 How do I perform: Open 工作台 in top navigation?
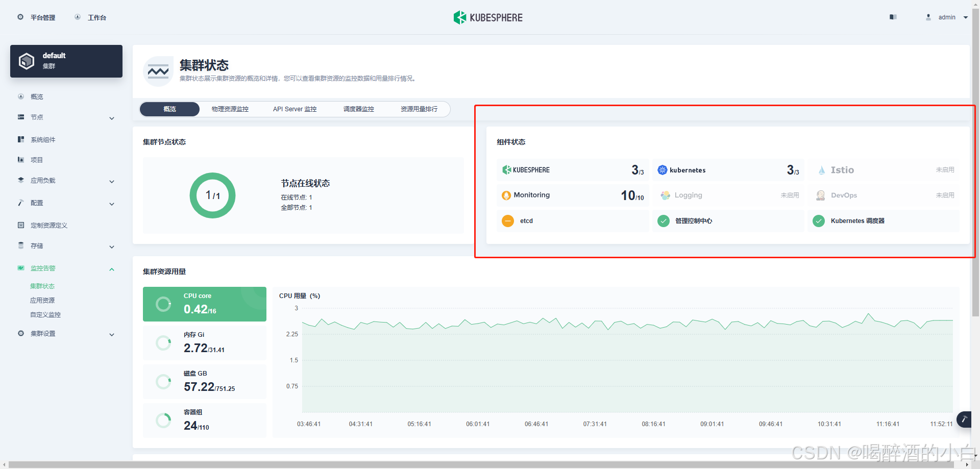coord(97,17)
